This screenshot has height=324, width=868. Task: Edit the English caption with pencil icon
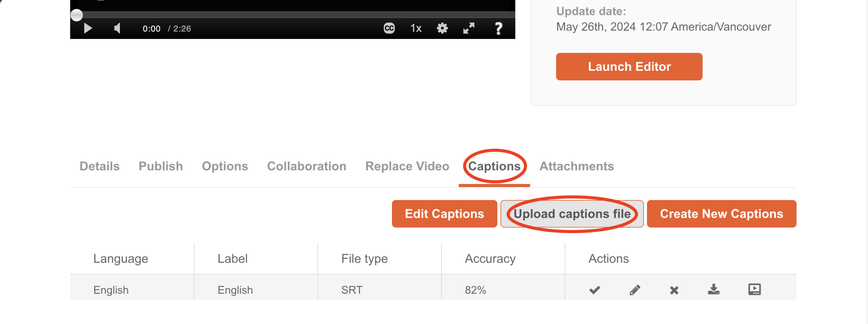(x=634, y=290)
